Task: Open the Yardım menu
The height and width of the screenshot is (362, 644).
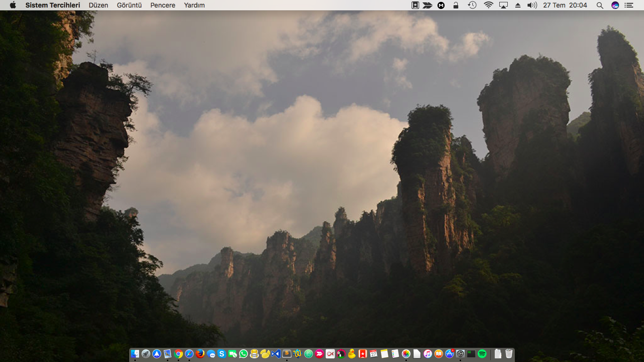Action: [194, 5]
